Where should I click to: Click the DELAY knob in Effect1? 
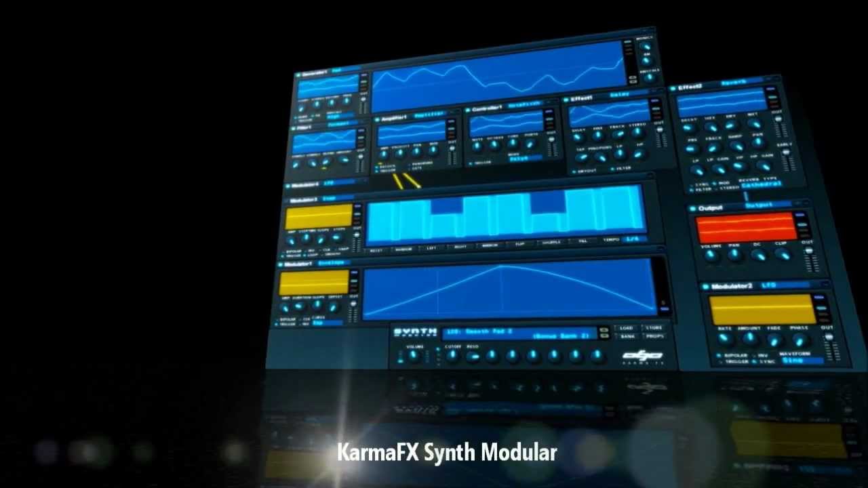(x=578, y=136)
